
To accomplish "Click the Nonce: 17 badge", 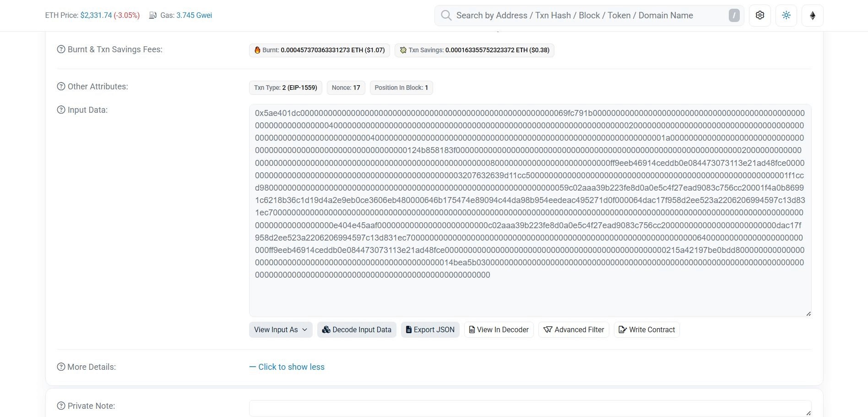I will [x=346, y=88].
